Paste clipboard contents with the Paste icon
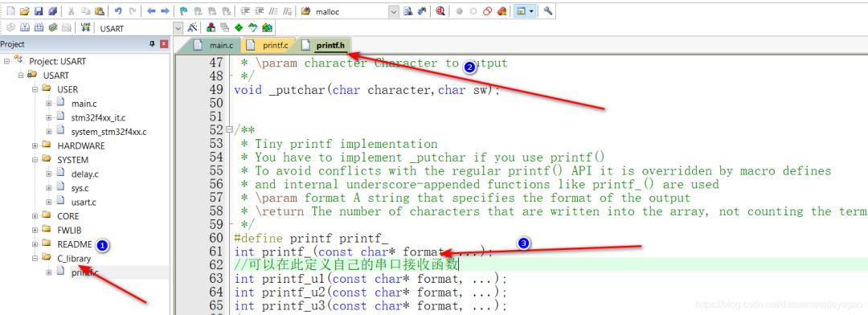868x315 pixels. pos(99,11)
